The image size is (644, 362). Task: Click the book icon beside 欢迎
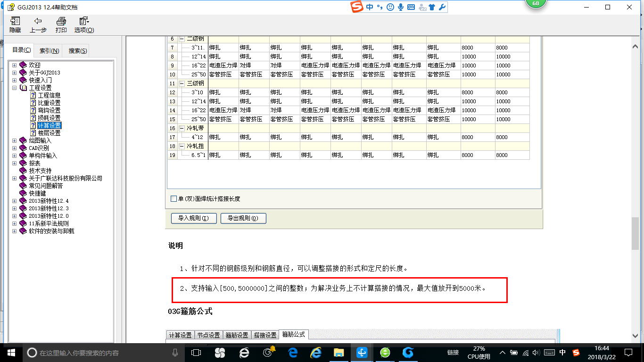pyautogui.click(x=23, y=65)
